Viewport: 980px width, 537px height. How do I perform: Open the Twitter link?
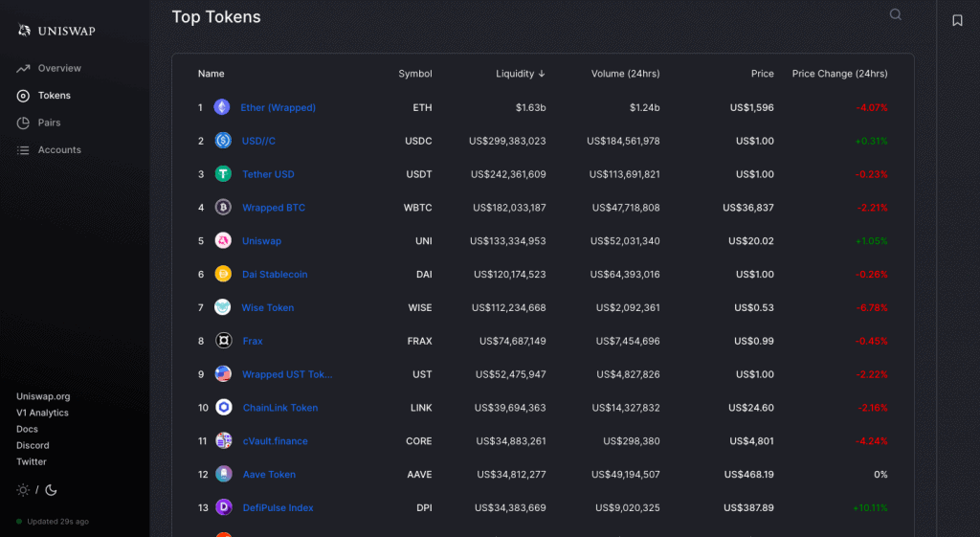32,461
